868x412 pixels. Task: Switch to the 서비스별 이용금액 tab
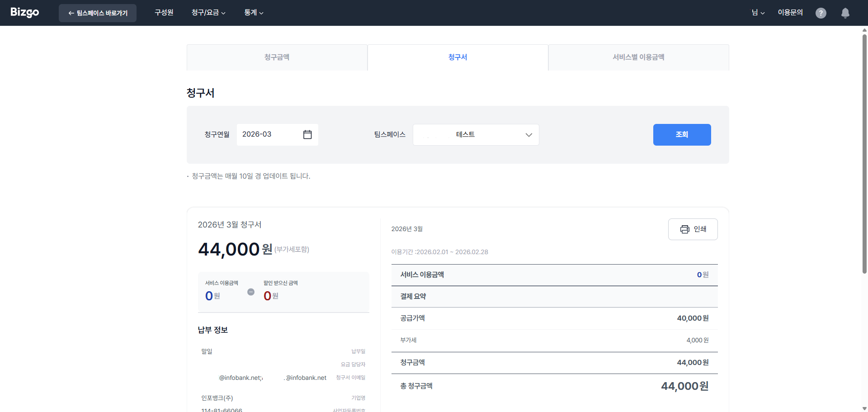pos(638,57)
